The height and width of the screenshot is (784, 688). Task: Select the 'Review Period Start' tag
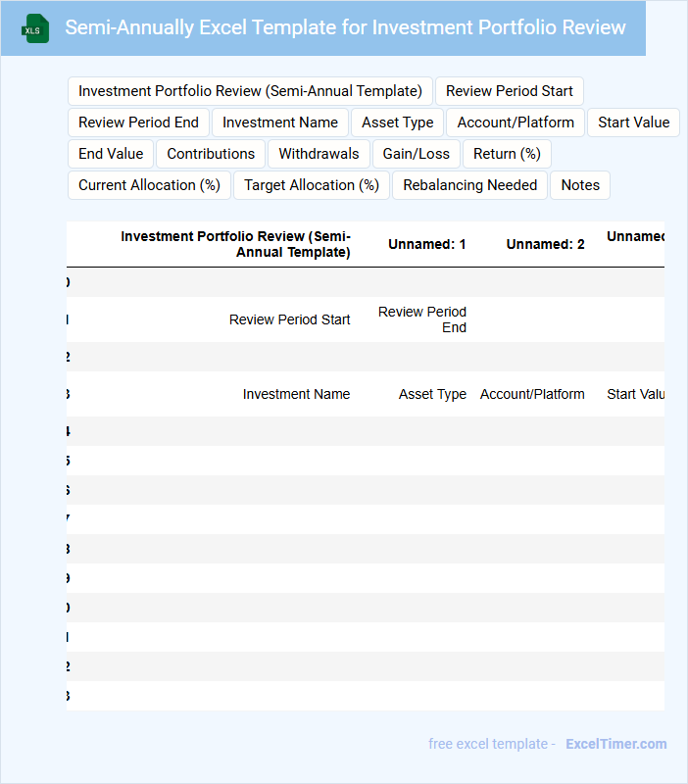pos(510,91)
